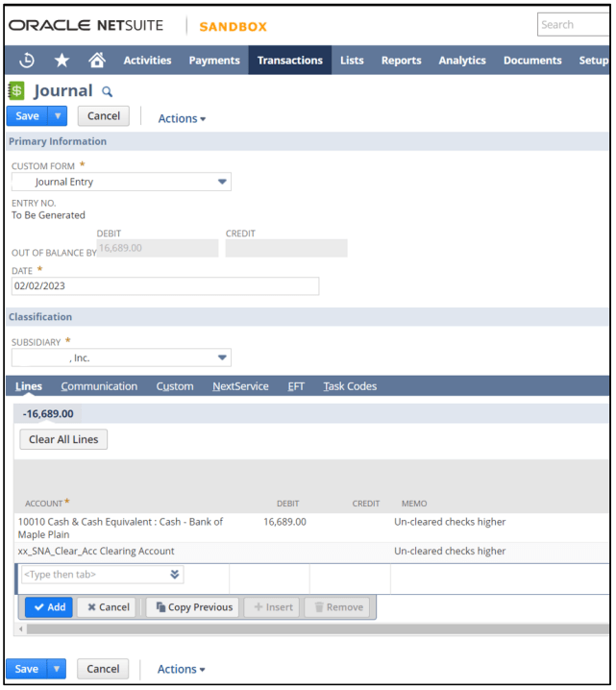Open the top Save dropdown arrow
The height and width of the screenshot is (690, 616).
[x=58, y=116]
